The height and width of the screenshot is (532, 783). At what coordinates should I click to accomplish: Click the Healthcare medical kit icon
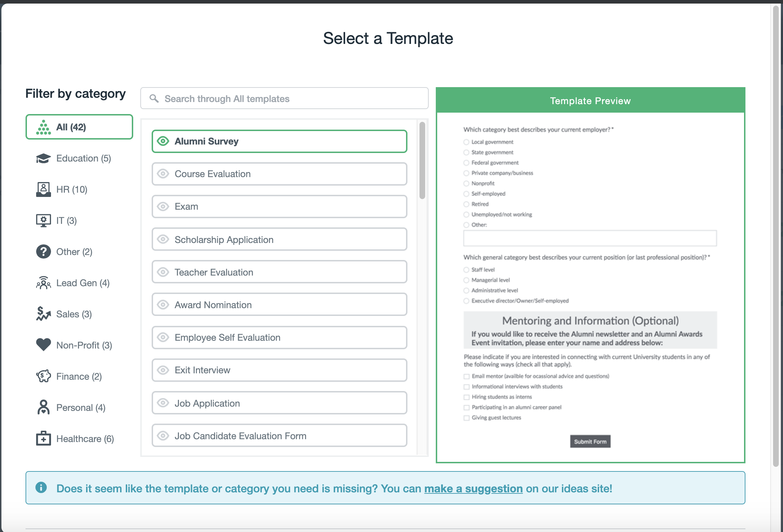(x=43, y=438)
